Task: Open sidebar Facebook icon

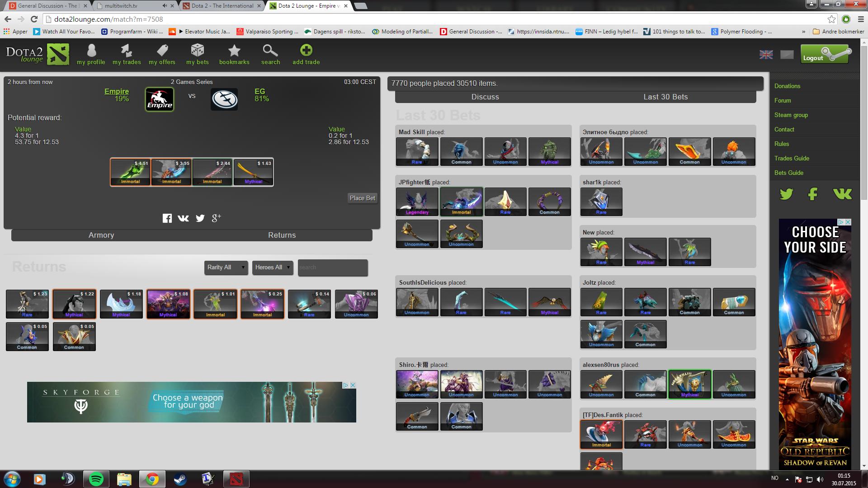Action: [813, 194]
